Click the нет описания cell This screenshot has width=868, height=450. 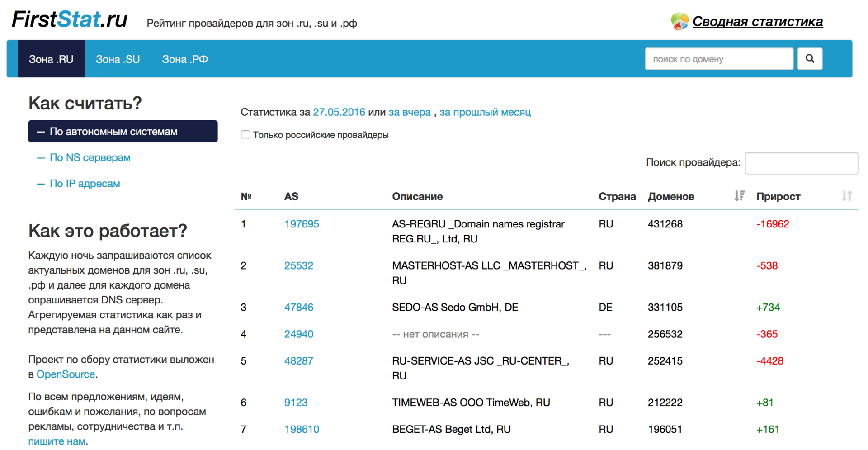point(435,334)
